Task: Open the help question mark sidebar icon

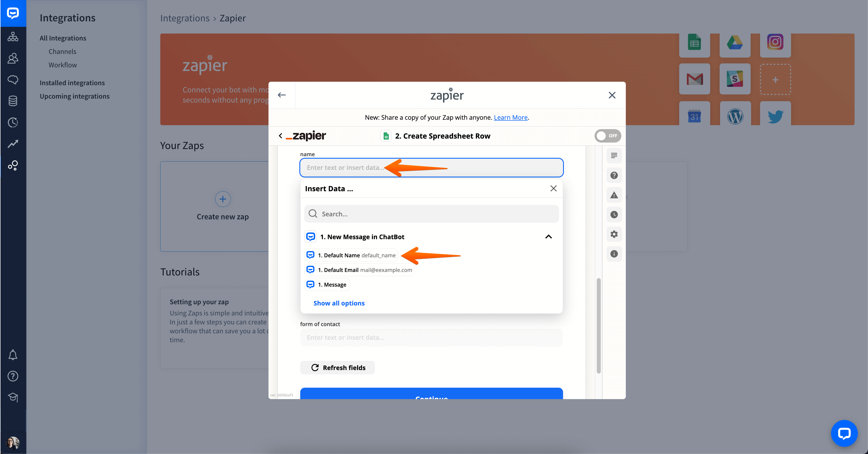Action: 13,376
